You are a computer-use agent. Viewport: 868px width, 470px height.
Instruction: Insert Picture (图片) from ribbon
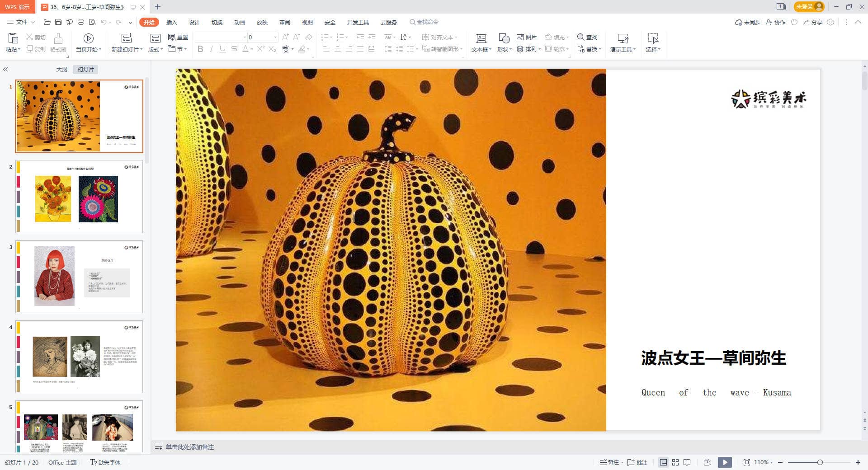pyautogui.click(x=526, y=37)
